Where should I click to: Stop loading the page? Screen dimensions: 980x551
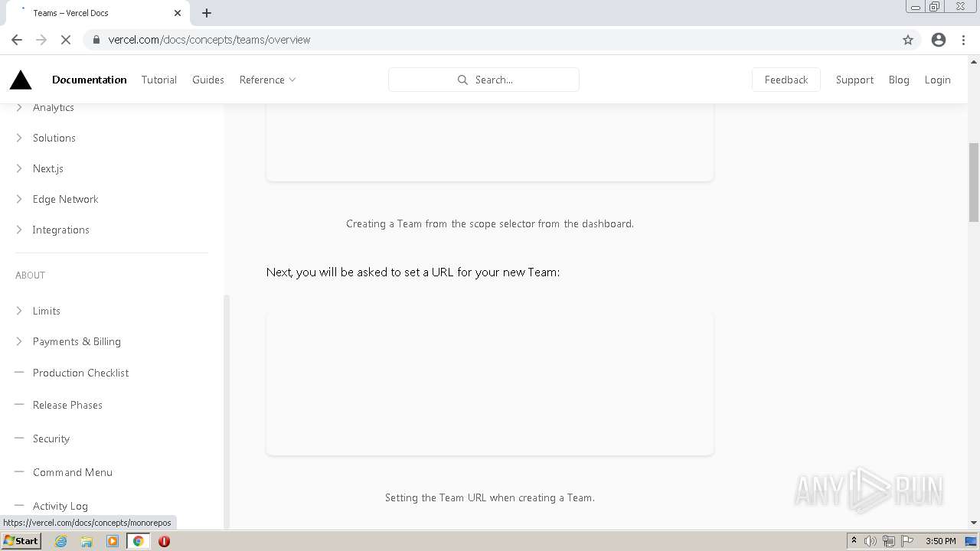[x=66, y=40]
